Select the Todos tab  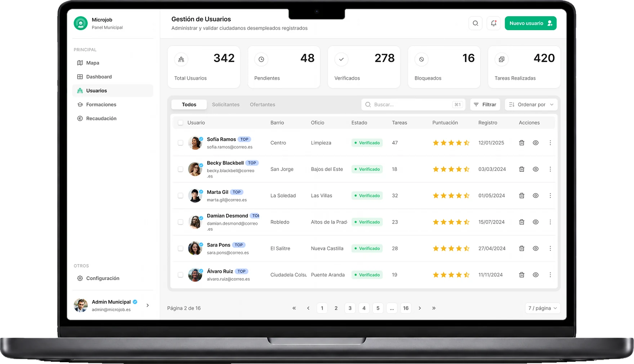189,104
